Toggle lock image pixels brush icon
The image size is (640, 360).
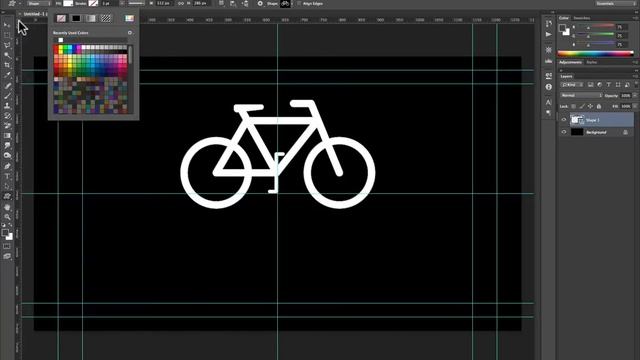point(582,106)
